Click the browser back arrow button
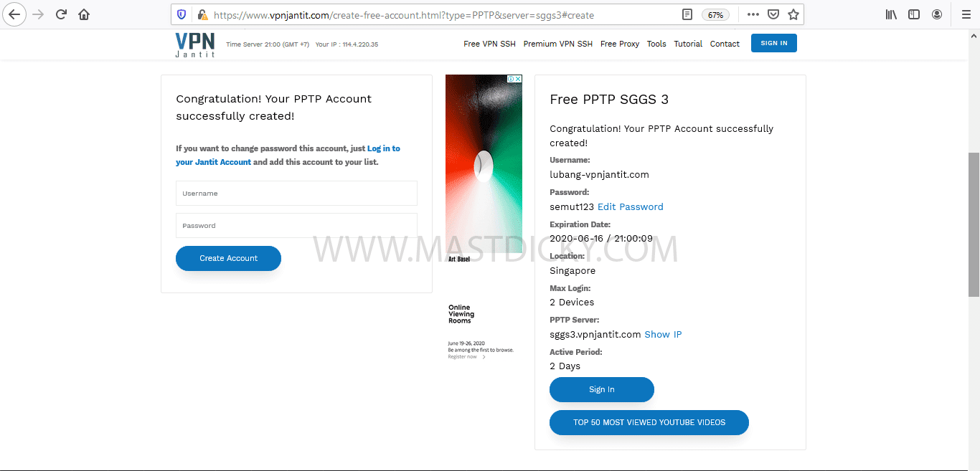The width and height of the screenshot is (980, 471). click(14, 14)
